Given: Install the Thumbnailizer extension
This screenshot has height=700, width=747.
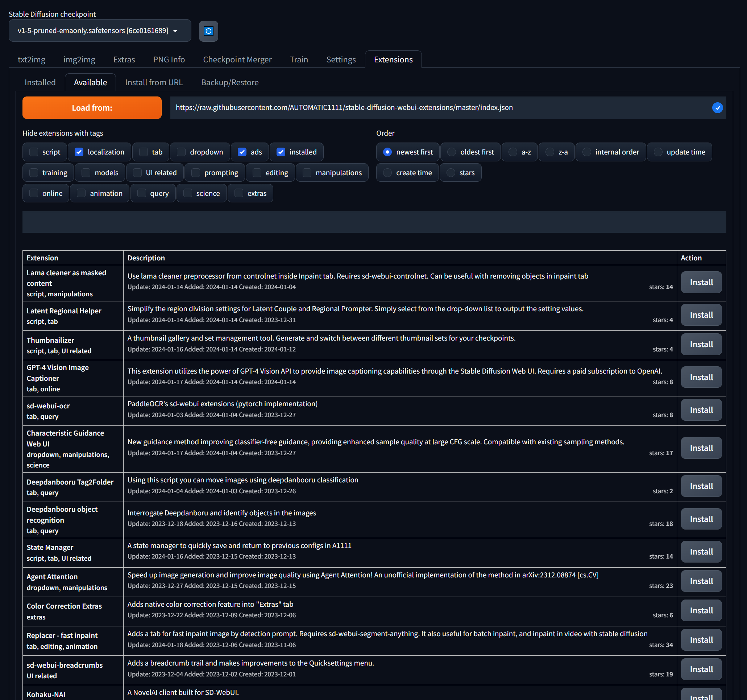Looking at the screenshot, I should pos(701,344).
